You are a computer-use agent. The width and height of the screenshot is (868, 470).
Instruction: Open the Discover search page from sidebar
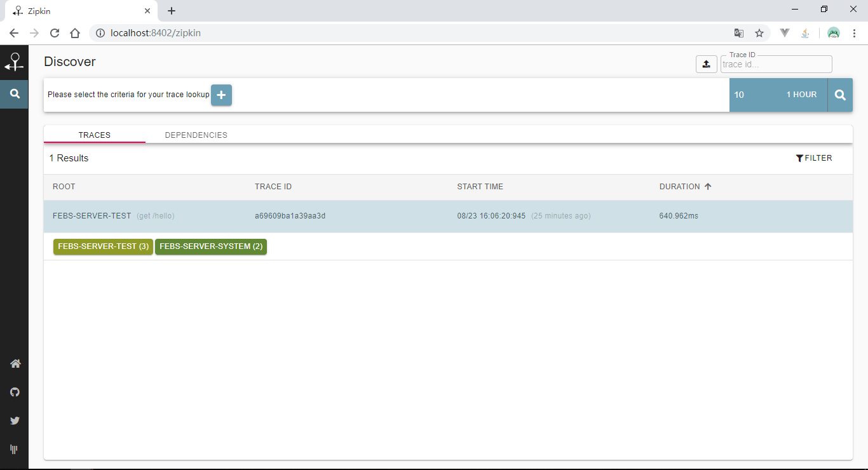click(14, 94)
